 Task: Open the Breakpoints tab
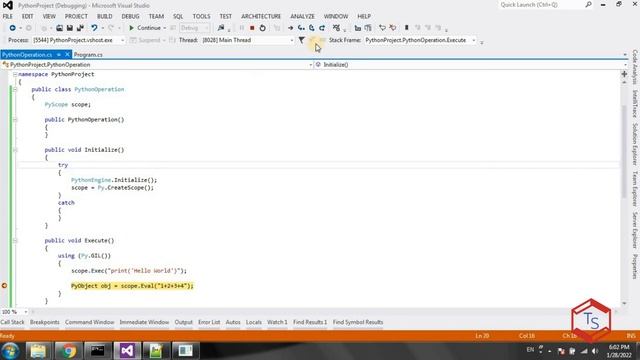click(44, 322)
